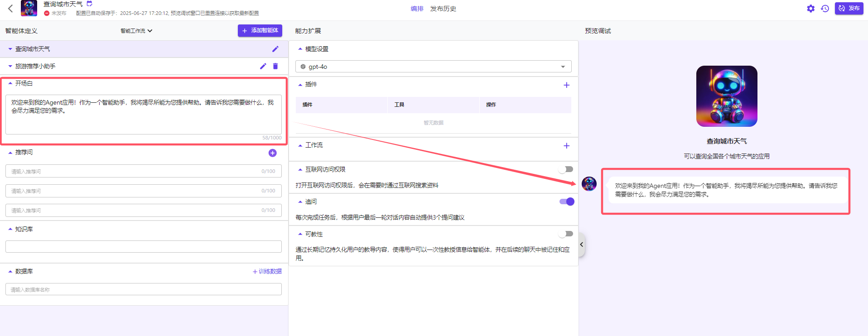Viewport: 868px width, 336px height.
Task: Edit the 查询城市天气 agent with the pencil icon
Action: [275, 49]
